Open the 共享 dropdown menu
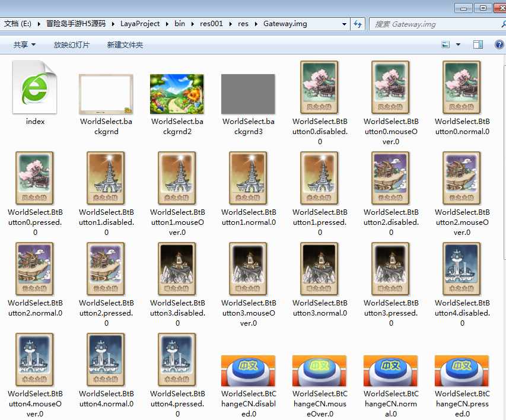This screenshot has height=420, width=506. coord(25,44)
